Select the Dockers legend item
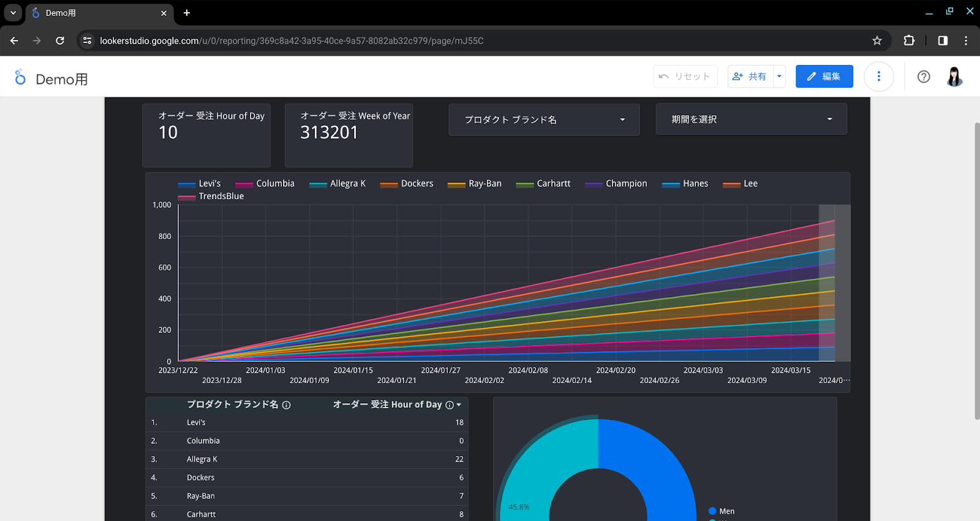 407,184
